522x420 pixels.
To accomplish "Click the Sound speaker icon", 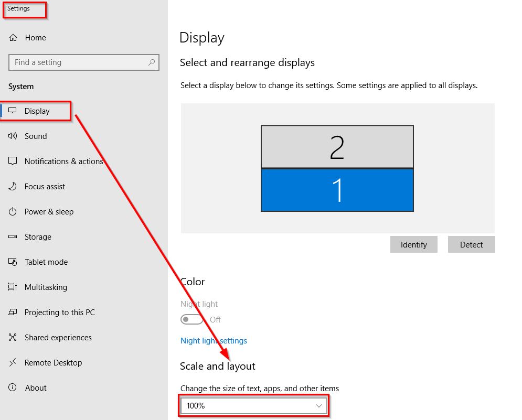I will (x=12, y=136).
